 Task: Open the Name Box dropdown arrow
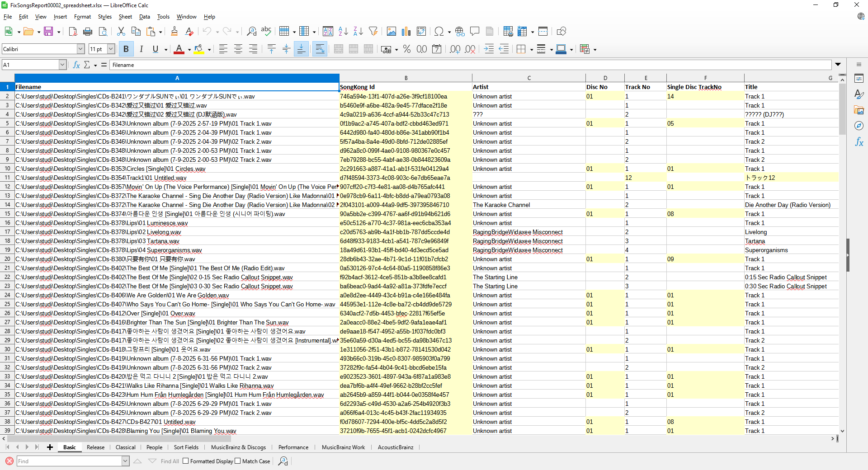62,65
